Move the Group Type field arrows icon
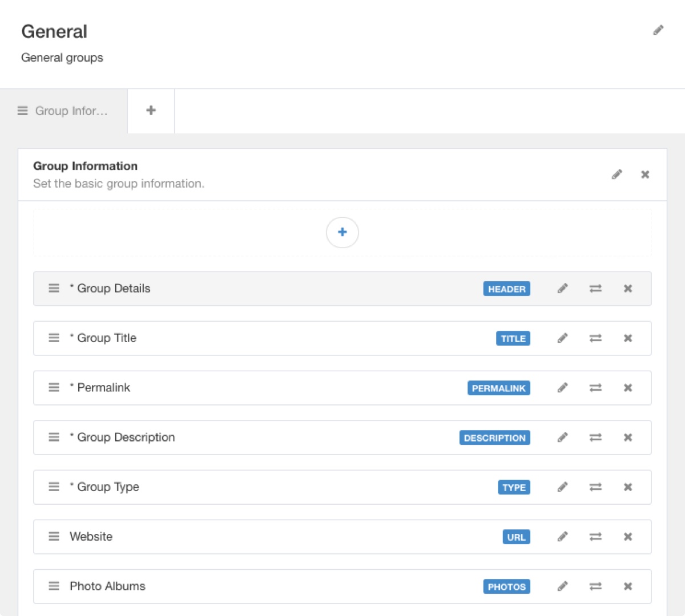The height and width of the screenshot is (616, 685). [x=595, y=487]
